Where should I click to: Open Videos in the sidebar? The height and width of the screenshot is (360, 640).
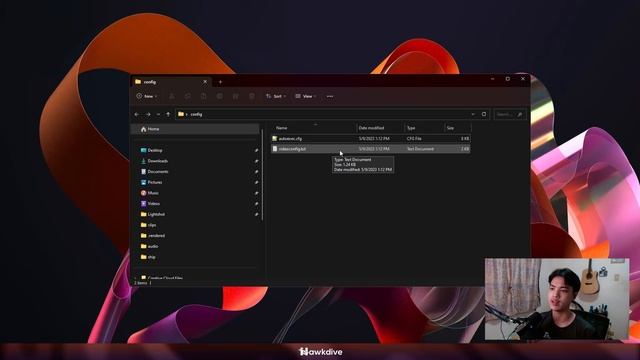tap(150, 203)
